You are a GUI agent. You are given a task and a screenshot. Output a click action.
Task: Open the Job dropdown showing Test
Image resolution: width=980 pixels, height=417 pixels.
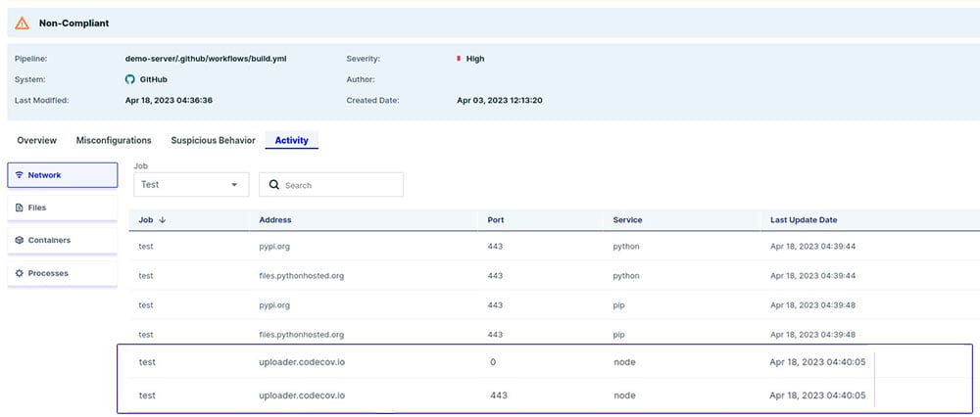[191, 185]
